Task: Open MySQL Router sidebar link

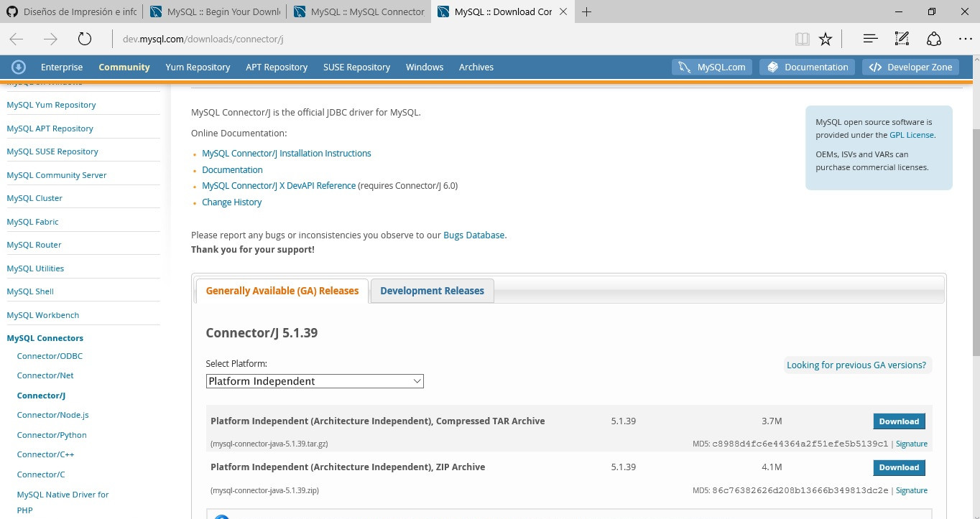Action: tap(34, 245)
